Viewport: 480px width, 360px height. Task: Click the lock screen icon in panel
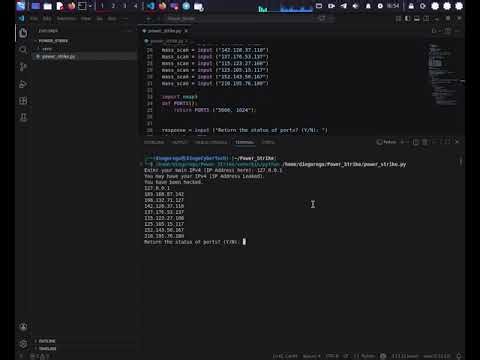pyautogui.click(x=411, y=6)
